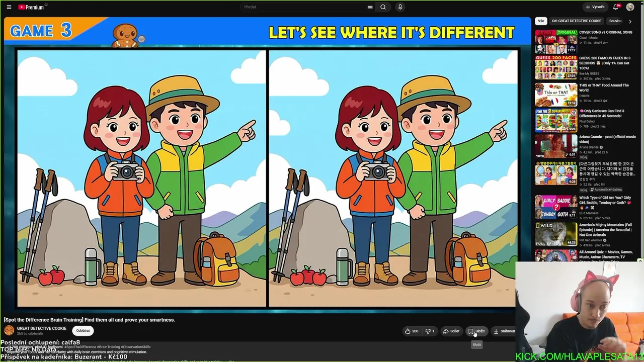Open title COVER SONG vs ORIGINAL SONG
This screenshot has width=644, height=362.
point(606,32)
